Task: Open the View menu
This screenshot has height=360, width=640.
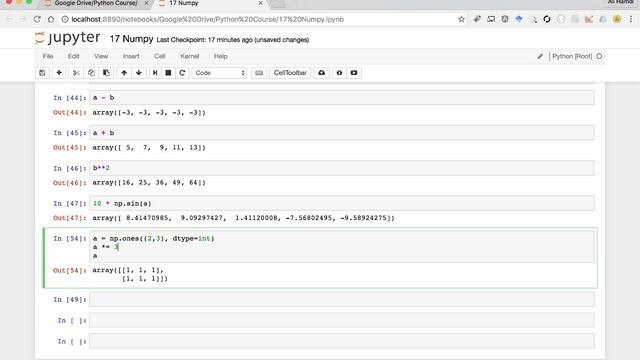Action: click(x=101, y=56)
